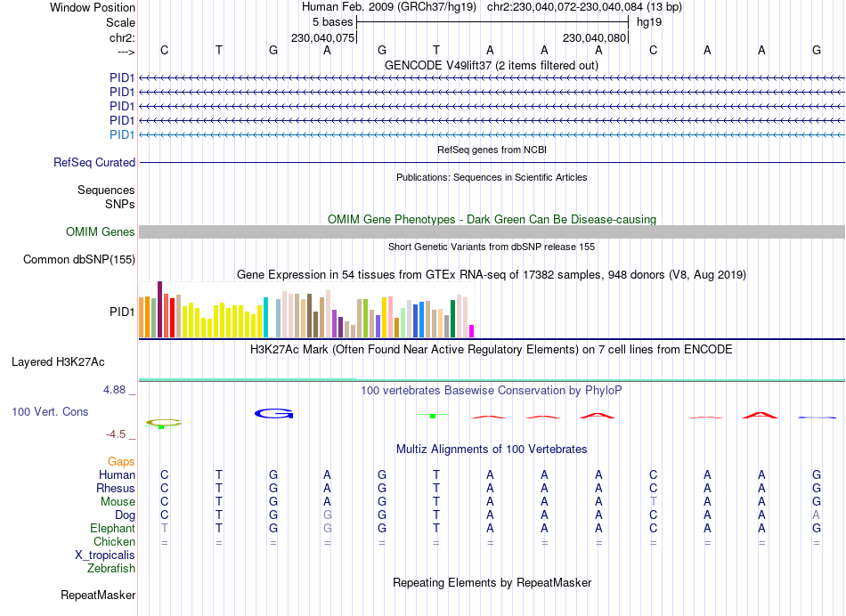Screen dimensions: 846x616
Task: Open the Layered H3K27Ac track label
Action: click(x=58, y=362)
